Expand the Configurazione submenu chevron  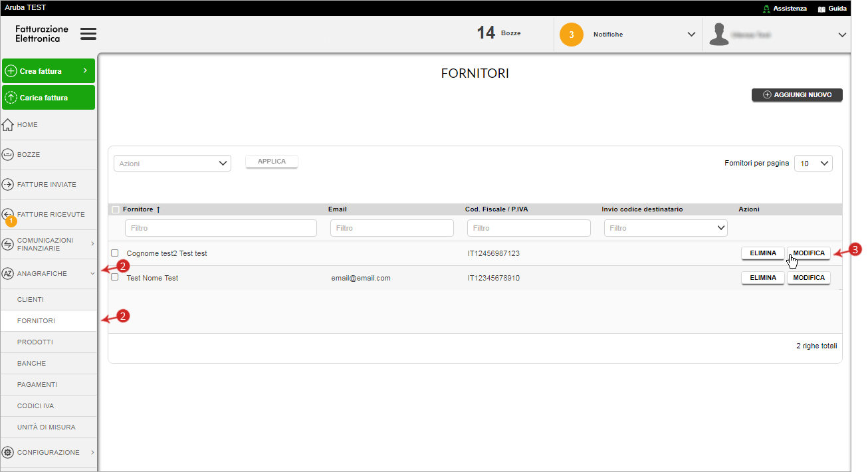(92, 453)
